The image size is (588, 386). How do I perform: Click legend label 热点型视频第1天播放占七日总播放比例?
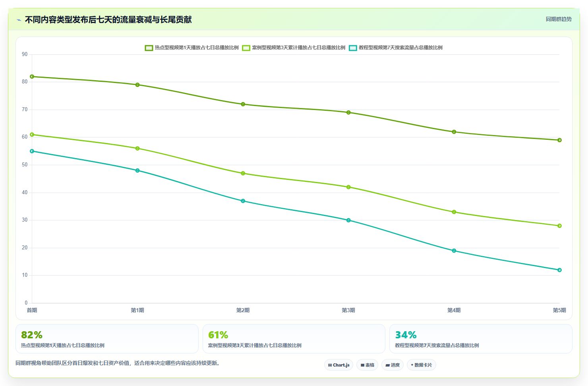pos(197,48)
